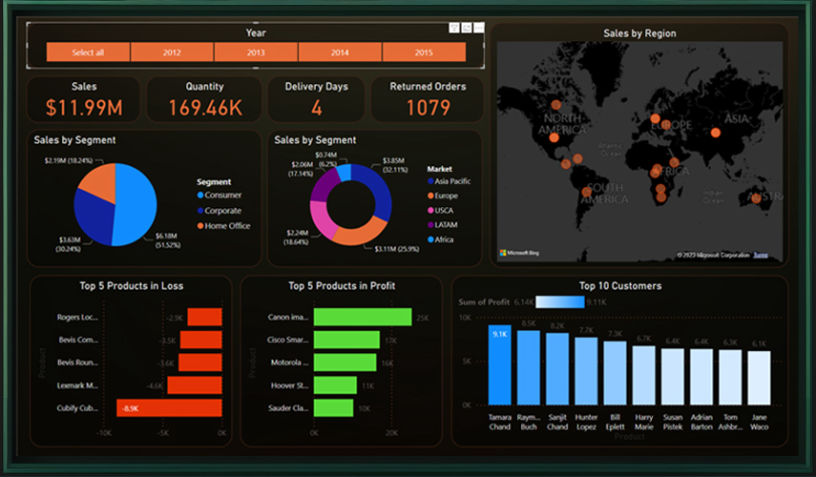
Task: Click the filter icon above Year slicer
Action: pyautogui.click(x=454, y=29)
